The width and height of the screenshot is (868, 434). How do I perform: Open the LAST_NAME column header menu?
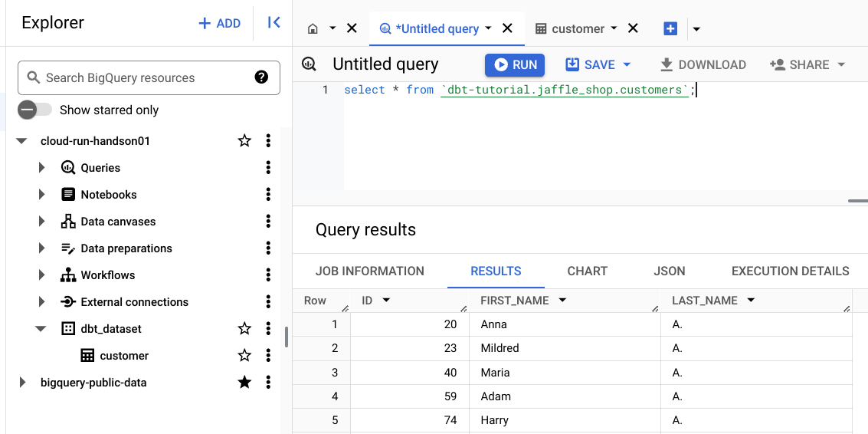751,301
